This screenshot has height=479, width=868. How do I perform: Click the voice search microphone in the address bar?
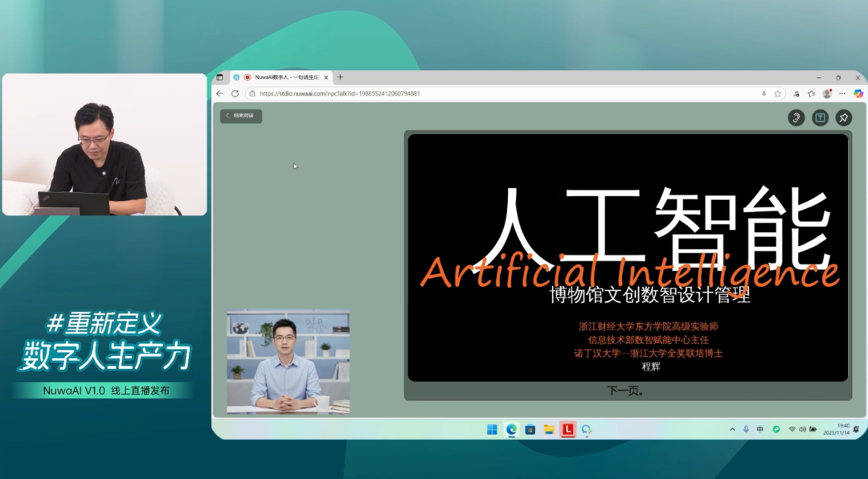click(764, 94)
